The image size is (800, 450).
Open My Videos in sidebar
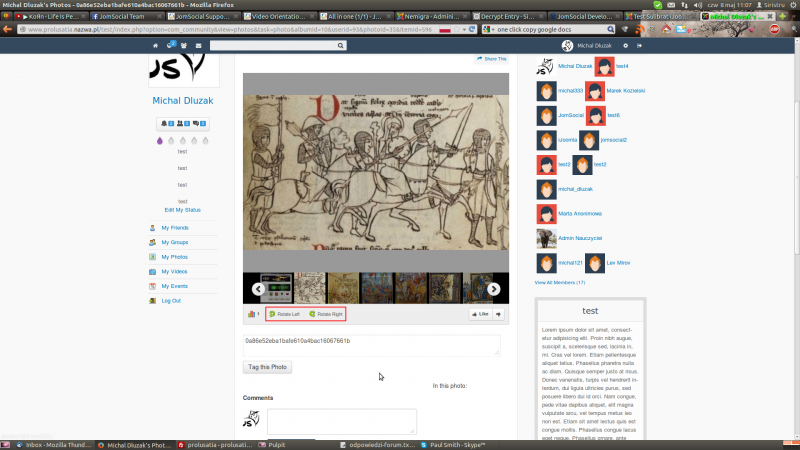tap(174, 271)
